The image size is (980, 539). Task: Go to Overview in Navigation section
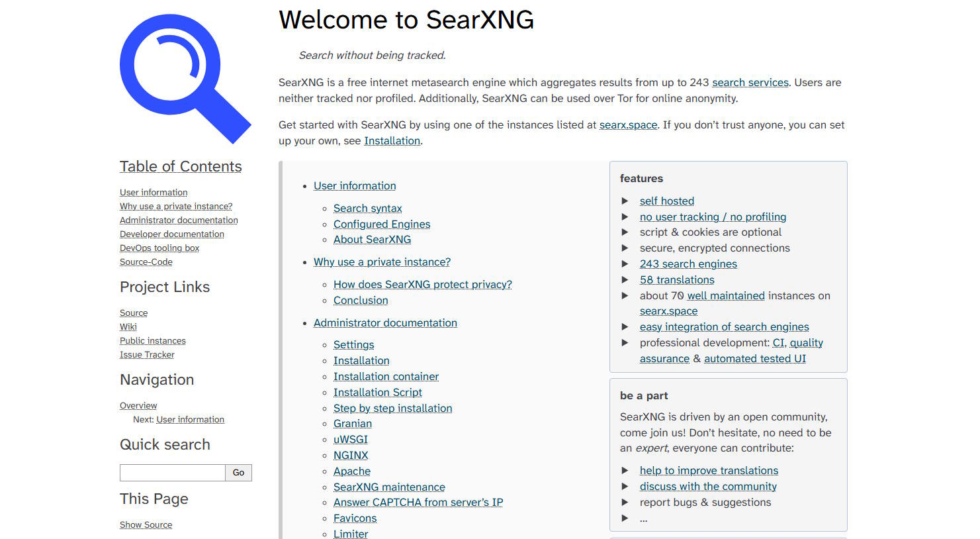[138, 406]
